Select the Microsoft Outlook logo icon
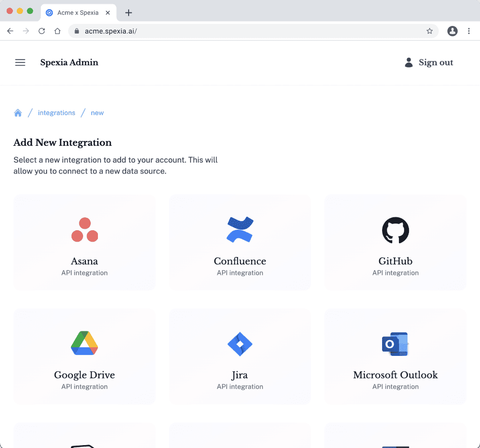The height and width of the screenshot is (448, 480). coord(395,344)
